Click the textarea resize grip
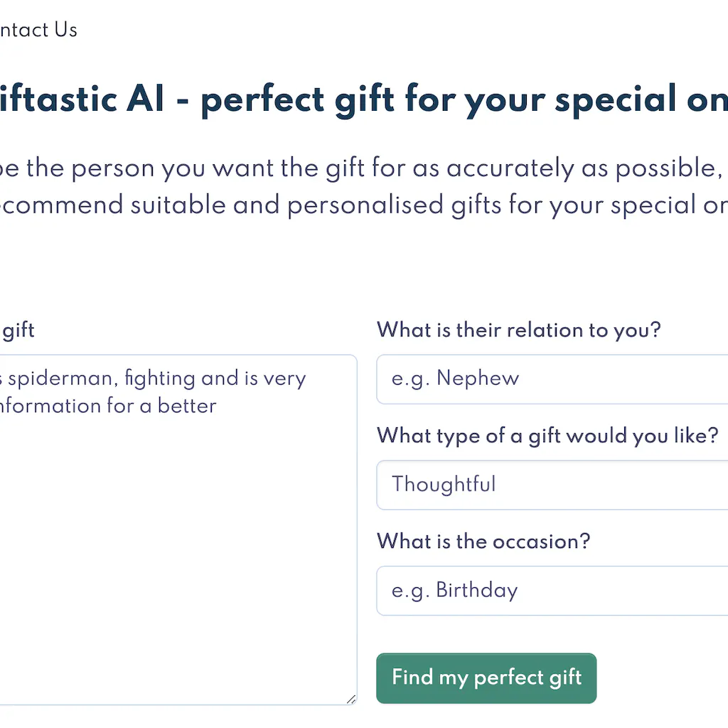728x728 pixels. [352, 700]
